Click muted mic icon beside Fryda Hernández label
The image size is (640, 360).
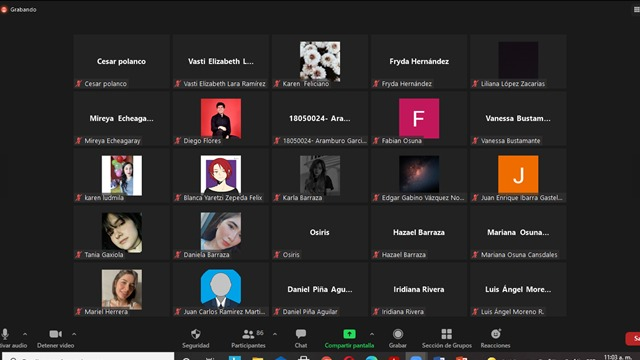(x=376, y=84)
